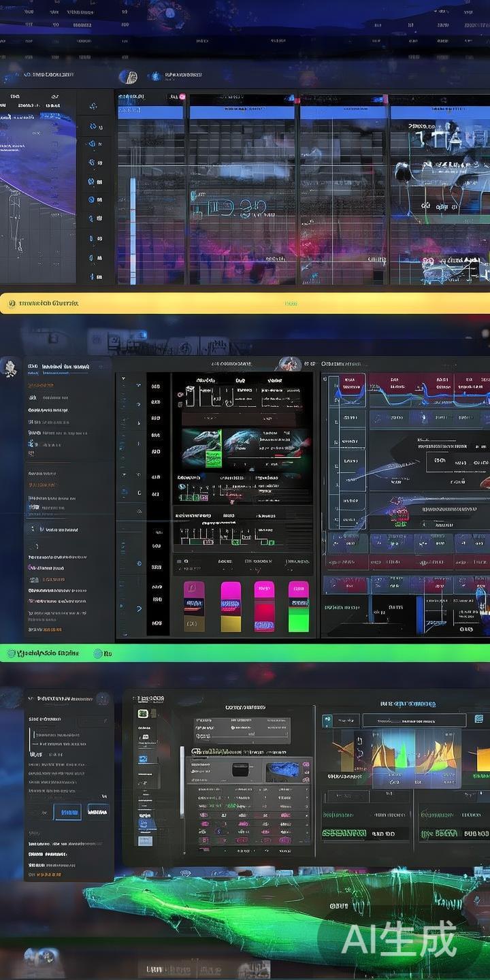Click the small teal icon left of the lower right search field
The image size is (490, 980).
tap(327, 720)
